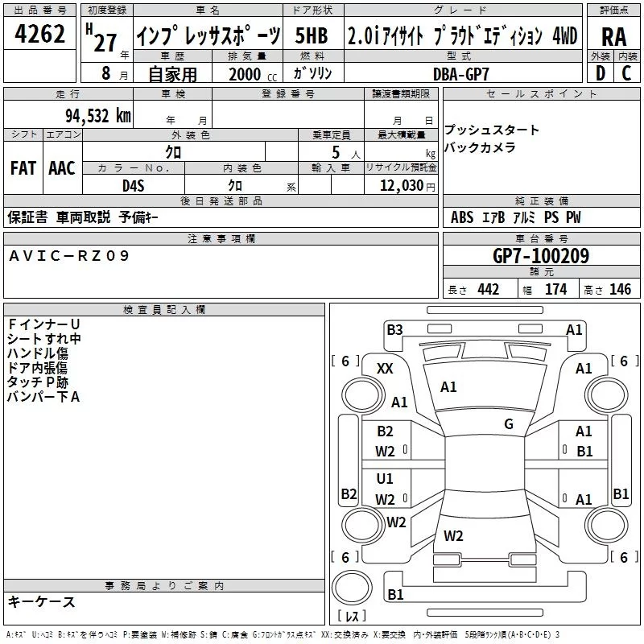Click the mileage value 94,532 km

(x=98, y=116)
